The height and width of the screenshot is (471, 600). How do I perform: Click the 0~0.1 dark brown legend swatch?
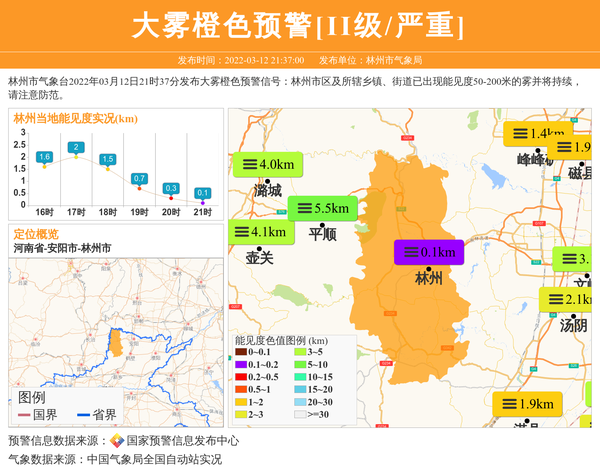[x=241, y=353]
